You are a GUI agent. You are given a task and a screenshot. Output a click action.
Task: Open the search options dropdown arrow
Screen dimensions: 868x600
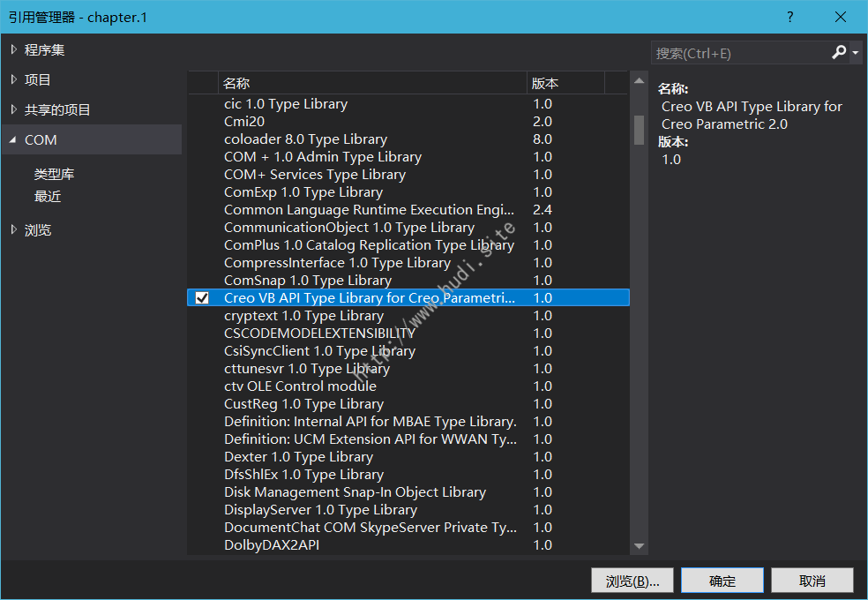856,53
